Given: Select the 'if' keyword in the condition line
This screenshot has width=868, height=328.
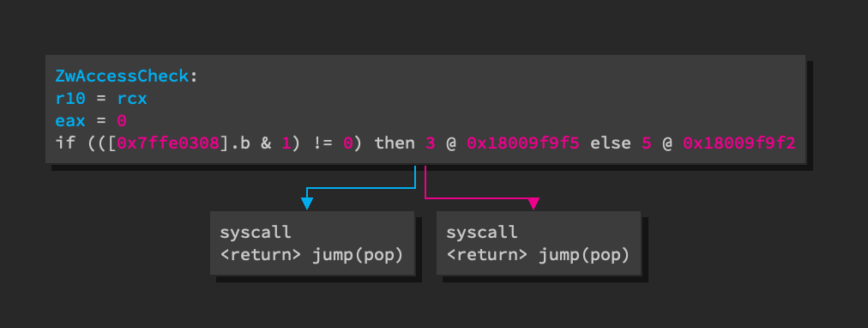Looking at the screenshot, I should [65, 143].
